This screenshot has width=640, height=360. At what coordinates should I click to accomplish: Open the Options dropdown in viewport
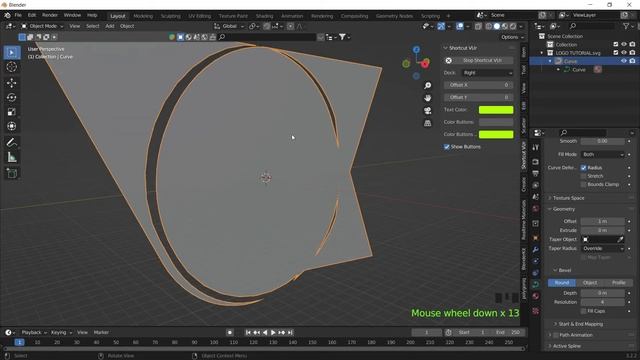pyautogui.click(x=512, y=37)
